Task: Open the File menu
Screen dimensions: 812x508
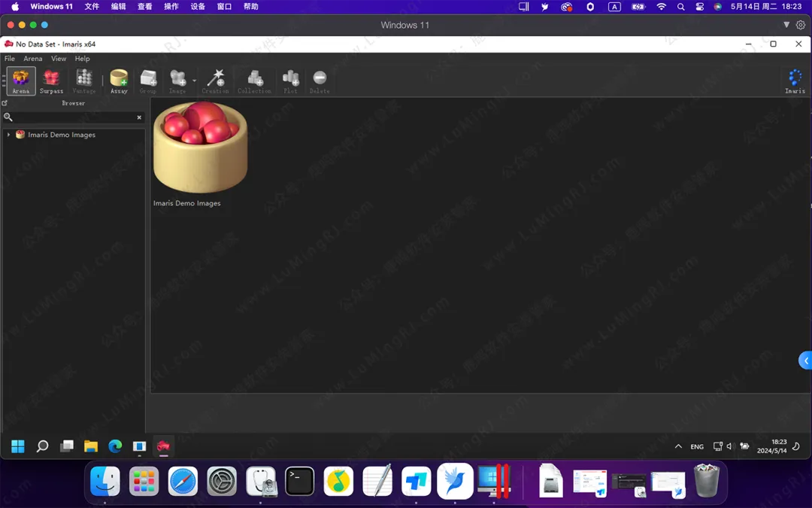Action: tap(10, 59)
